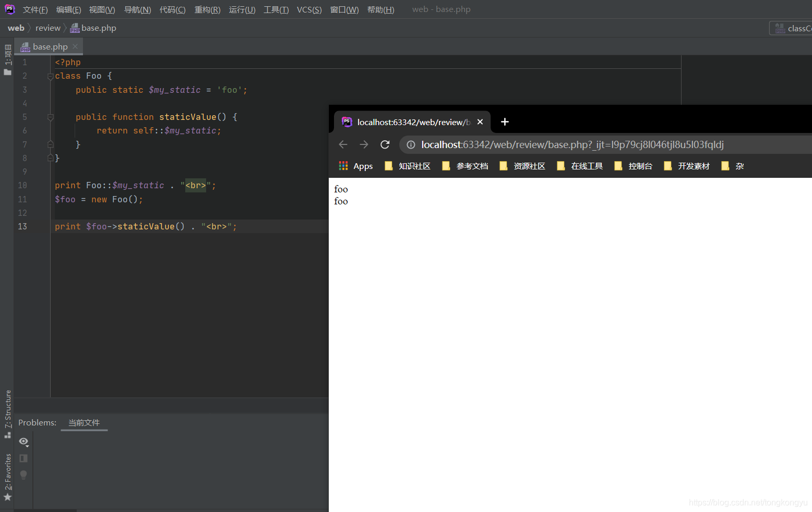
Task: Reload the browser page
Action: (385, 144)
